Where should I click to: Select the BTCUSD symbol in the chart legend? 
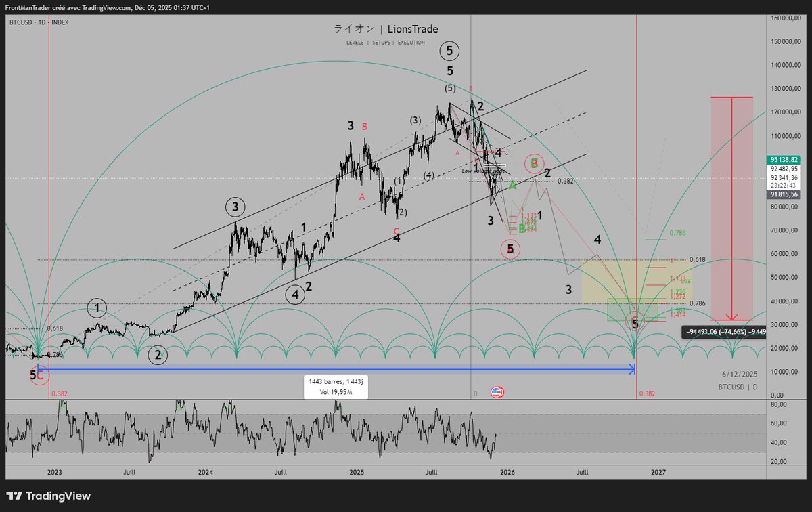point(20,22)
